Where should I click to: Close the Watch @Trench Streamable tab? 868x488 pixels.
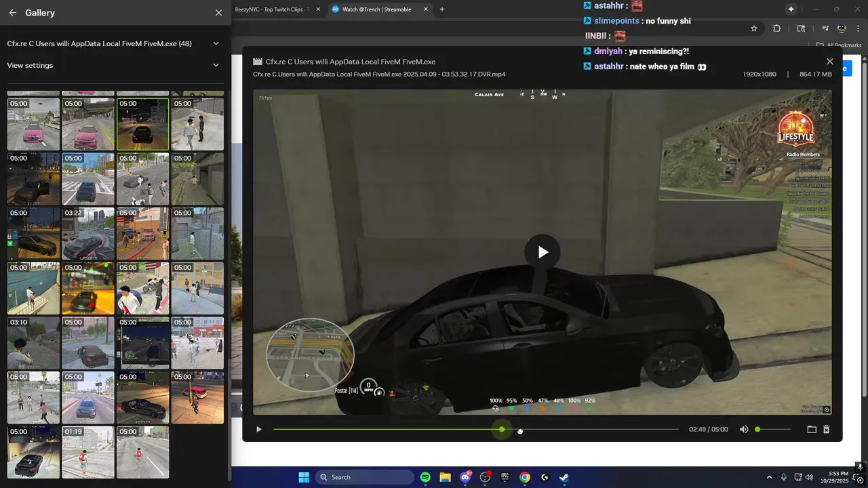[x=425, y=9]
